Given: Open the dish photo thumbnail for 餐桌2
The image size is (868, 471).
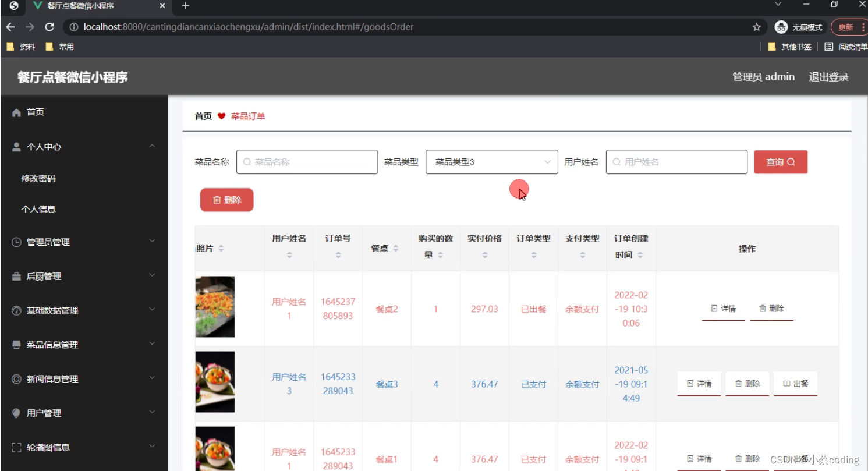Looking at the screenshot, I should 215,307.
